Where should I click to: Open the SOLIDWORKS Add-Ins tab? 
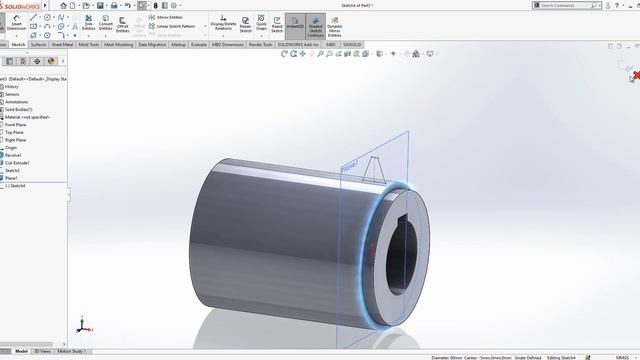[298, 44]
